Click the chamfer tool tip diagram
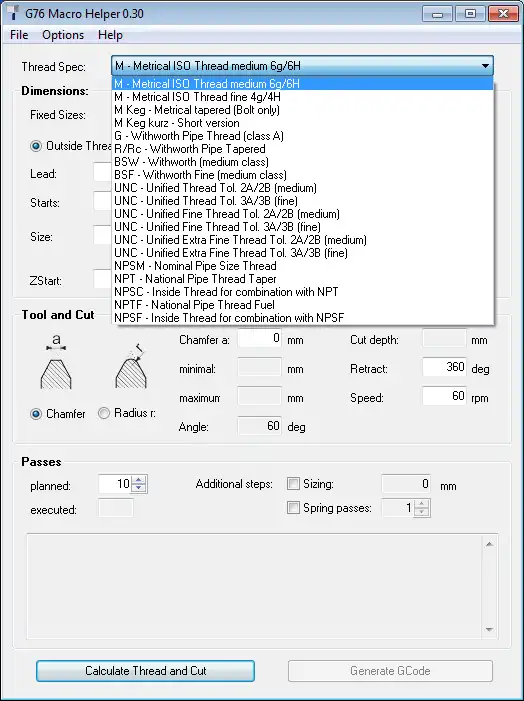Image resolution: width=524 pixels, height=701 pixels. 56,362
